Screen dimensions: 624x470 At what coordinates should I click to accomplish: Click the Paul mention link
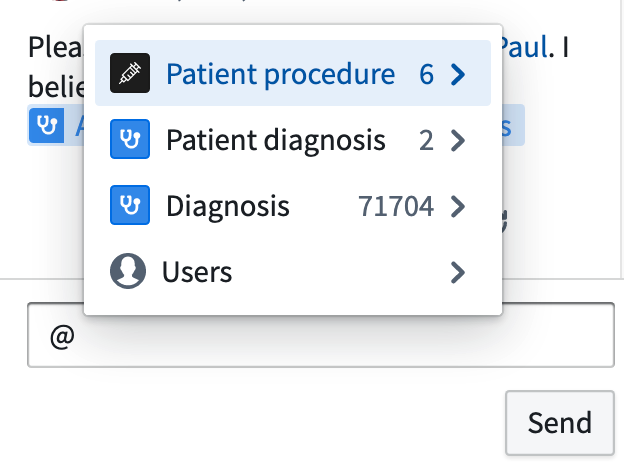(525, 47)
